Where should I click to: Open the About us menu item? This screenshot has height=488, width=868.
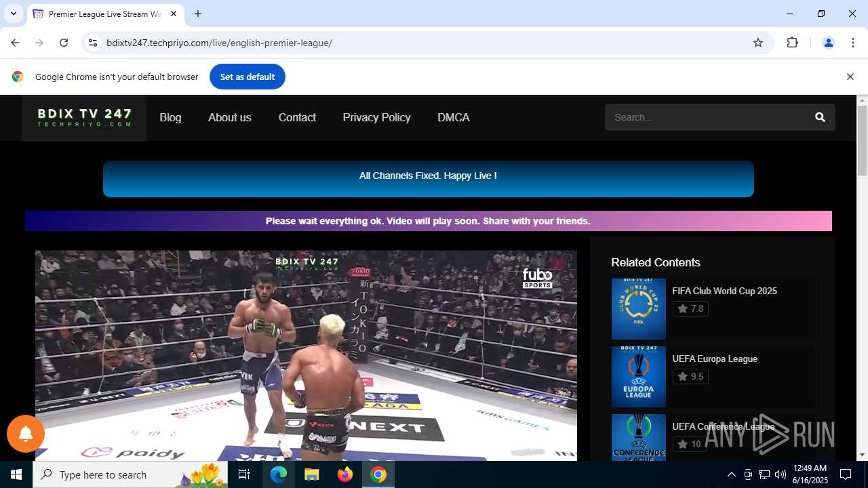coord(229,117)
